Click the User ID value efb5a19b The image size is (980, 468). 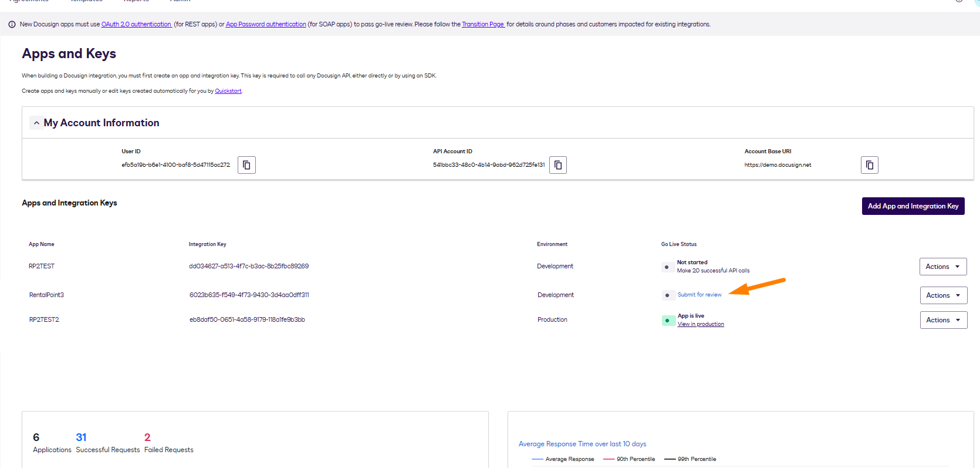pyautogui.click(x=175, y=165)
